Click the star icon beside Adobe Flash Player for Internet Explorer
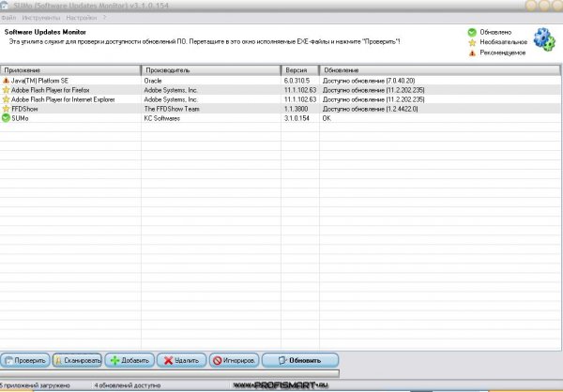This screenshot has height=392, width=563. 6,99
